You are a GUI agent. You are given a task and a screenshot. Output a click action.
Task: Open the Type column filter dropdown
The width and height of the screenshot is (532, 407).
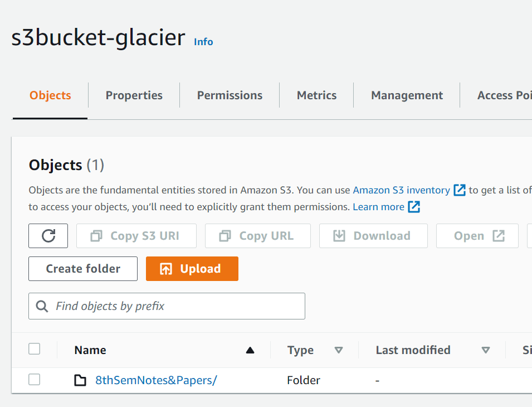point(339,350)
